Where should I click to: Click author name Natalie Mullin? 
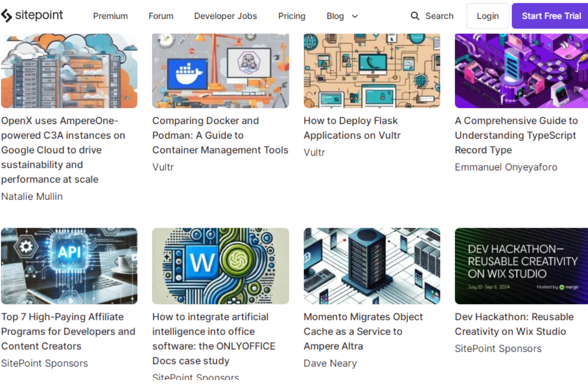[x=32, y=196]
